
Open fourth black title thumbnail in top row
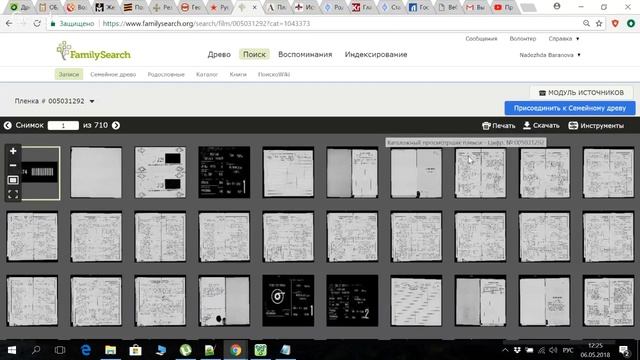224,173
